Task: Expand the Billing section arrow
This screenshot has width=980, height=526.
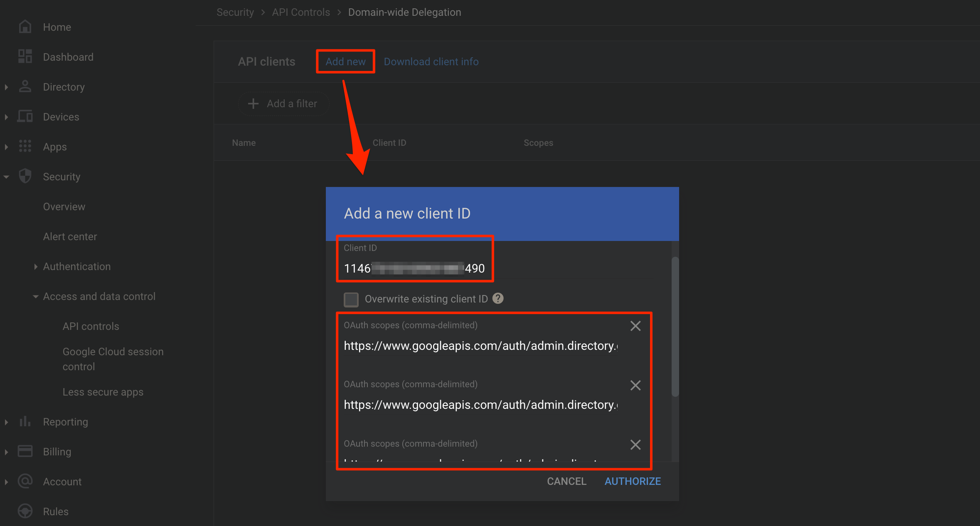Action: pyautogui.click(x=6, y=452)
